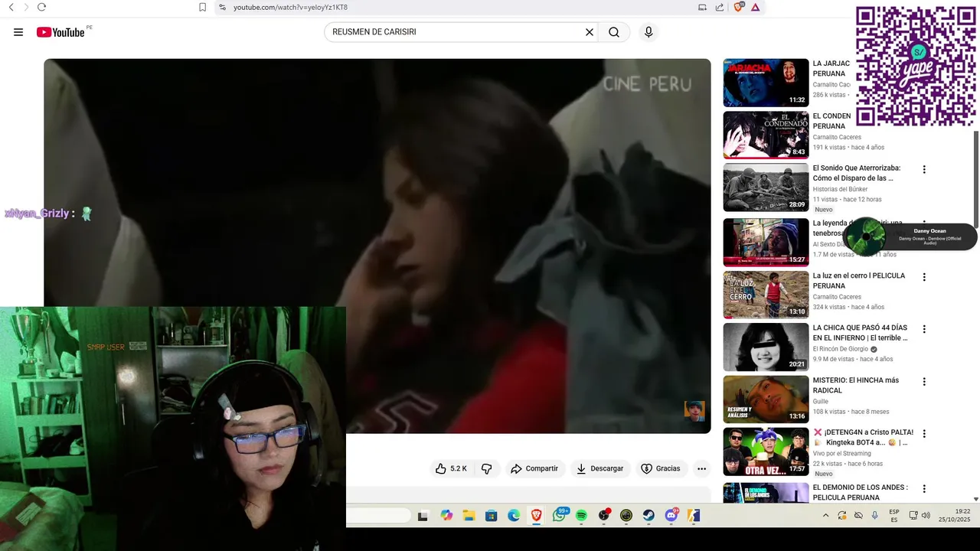Image resolution: width=980 pixels, height=551 pixels.
Task: Open the three-dot more actions under video
Action: click(701, 468)
